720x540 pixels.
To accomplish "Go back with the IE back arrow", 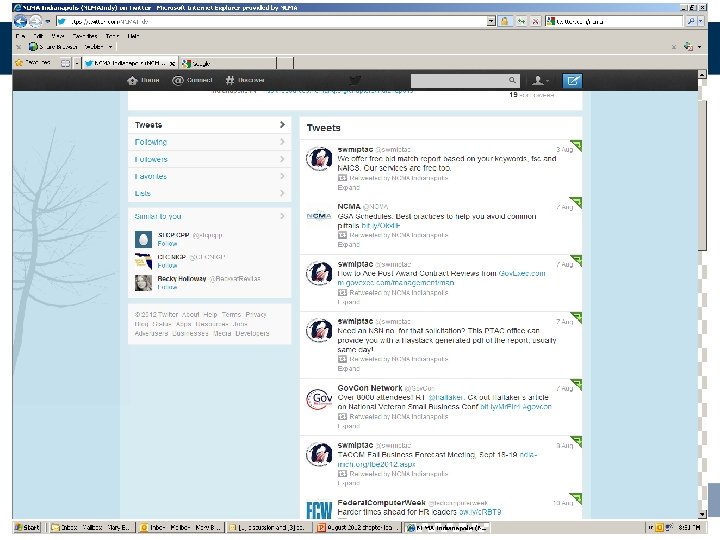I will pyautogui.click(x=20, y=21).
